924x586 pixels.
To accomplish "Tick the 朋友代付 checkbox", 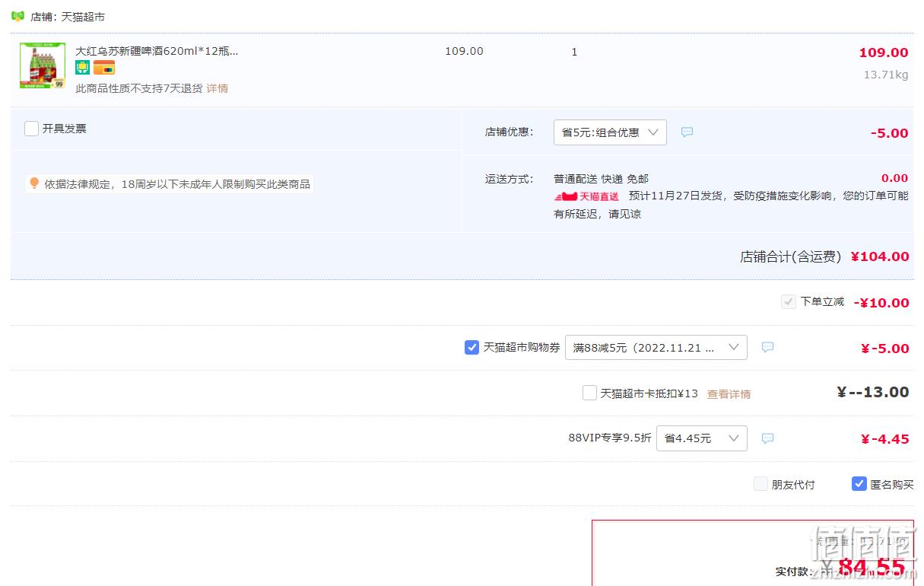I will [760, 484].
